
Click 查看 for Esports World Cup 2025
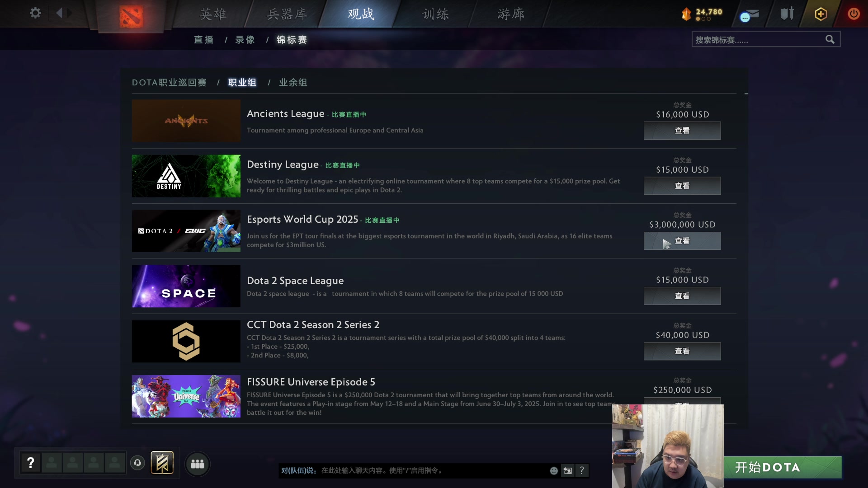point(682,241)
